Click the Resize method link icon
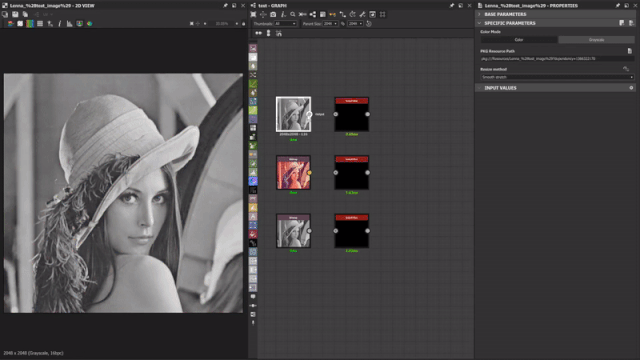Screen dimensions: 640x360 tap(626, 69)
